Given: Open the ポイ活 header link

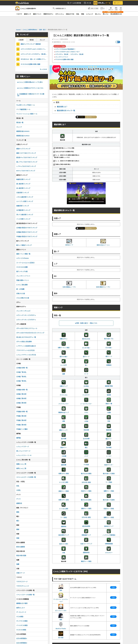Looking at the screenshot, I should 87,3.
